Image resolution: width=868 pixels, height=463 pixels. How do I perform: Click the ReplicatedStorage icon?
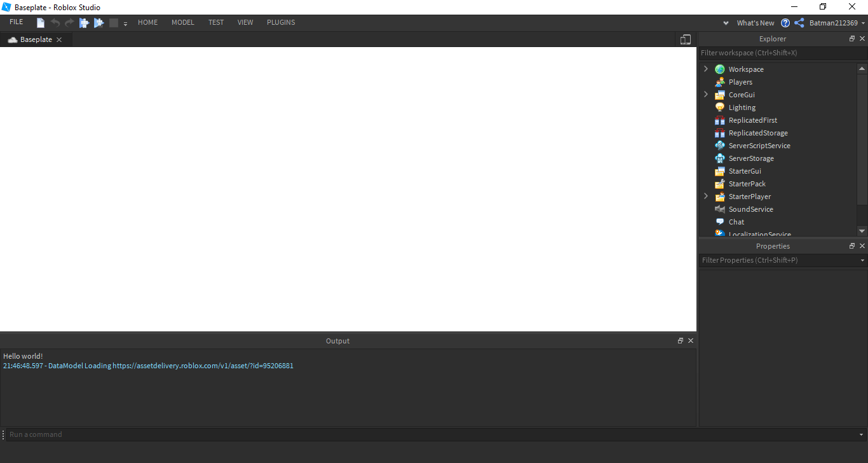point(719,133)
